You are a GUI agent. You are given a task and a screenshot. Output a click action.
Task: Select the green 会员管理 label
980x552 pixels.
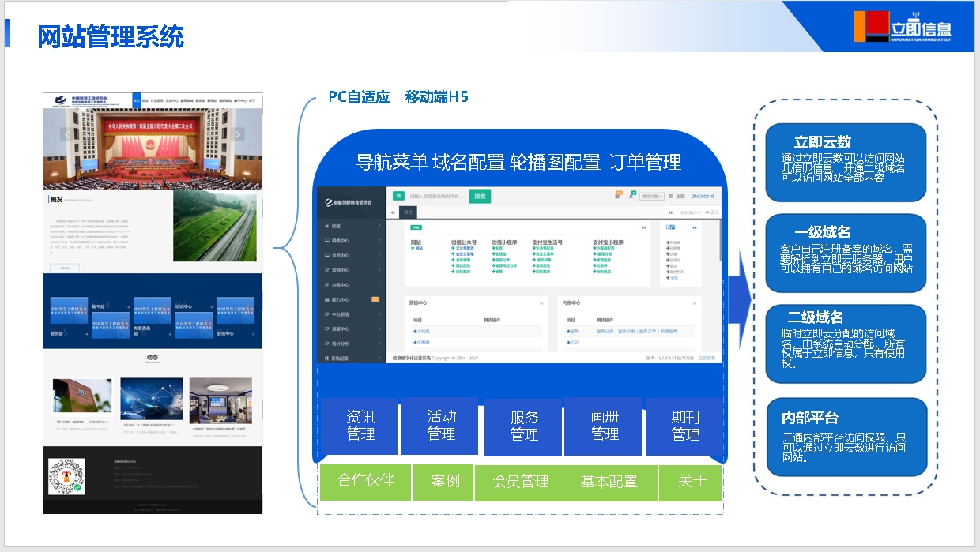[x=520, y=482]
